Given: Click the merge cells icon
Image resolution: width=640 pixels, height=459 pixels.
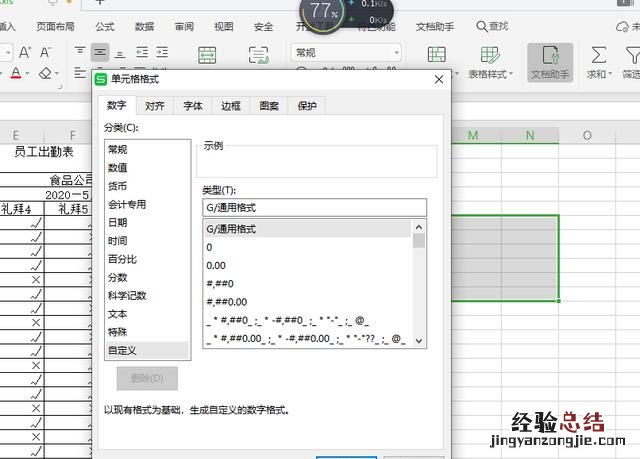Looking at the screenshot, I should coord(207,55).
